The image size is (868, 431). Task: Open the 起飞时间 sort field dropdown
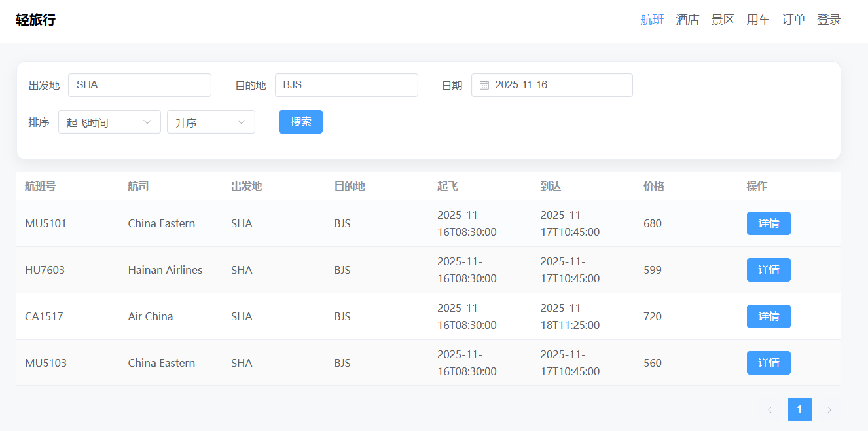(x=109, y=122)
